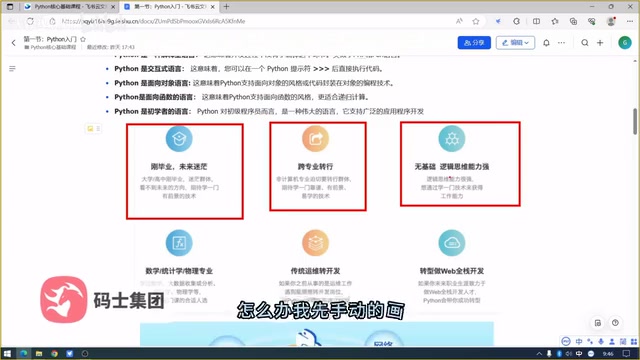The width and height of the screenshot is (640, 360).
Task: Open browser settings and more menu
Action: (x=629, y=21)
